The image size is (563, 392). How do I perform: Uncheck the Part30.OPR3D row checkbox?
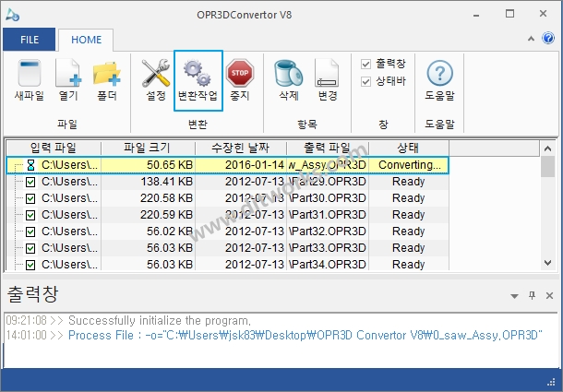pyautogui.click(x=30, y=198)
